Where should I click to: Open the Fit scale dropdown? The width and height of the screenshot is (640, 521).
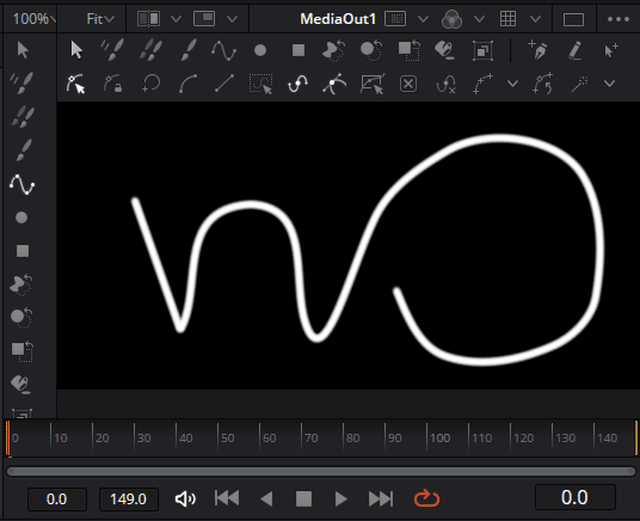click(x=100, y=19)
